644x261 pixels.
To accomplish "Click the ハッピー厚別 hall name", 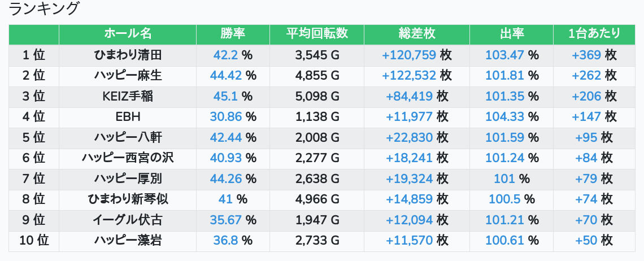I will [x=128, y=179].
